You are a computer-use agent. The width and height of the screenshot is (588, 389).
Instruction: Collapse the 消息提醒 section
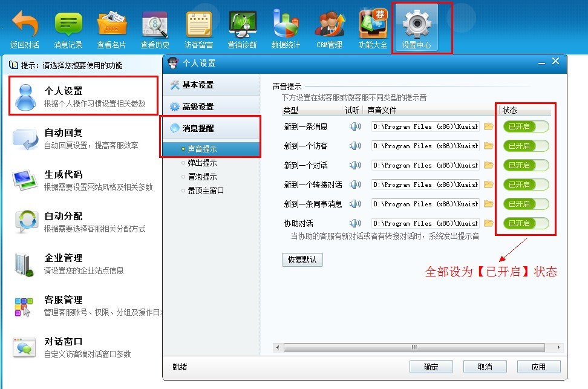198,128
